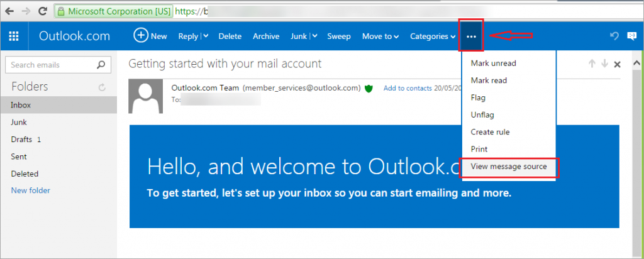
Task: Click Delete in the toolbar
Action: tap(230, 36)
